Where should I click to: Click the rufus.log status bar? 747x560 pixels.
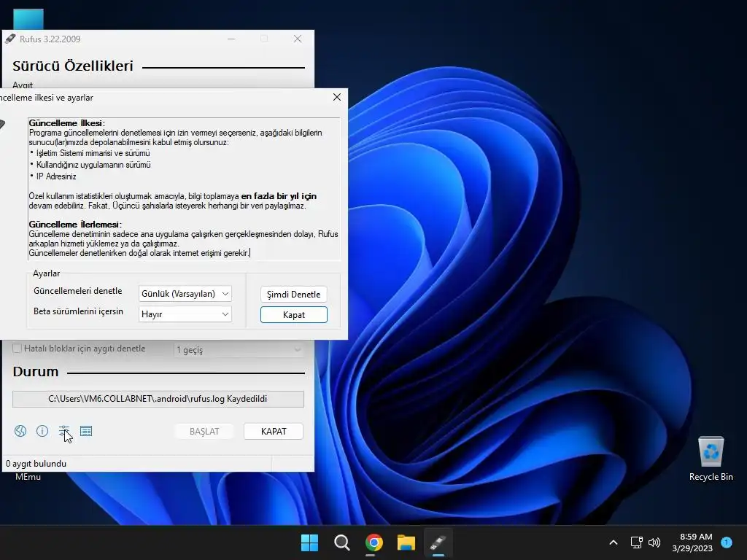tap(158, 399)
